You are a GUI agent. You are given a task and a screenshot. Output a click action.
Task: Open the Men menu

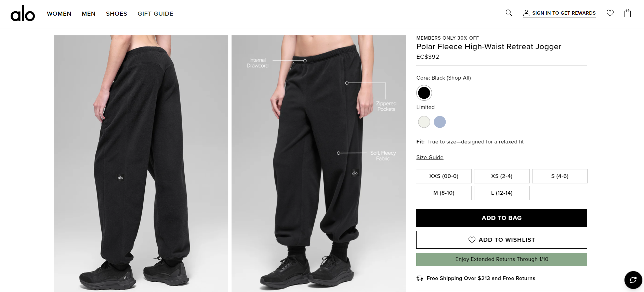(89, 14)
